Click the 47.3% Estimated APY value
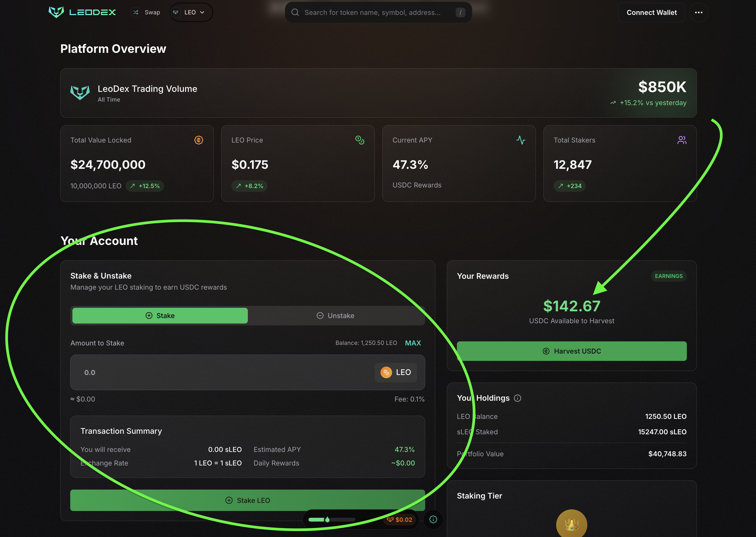This screenshot has height=537, width=756. click(404, 449)
